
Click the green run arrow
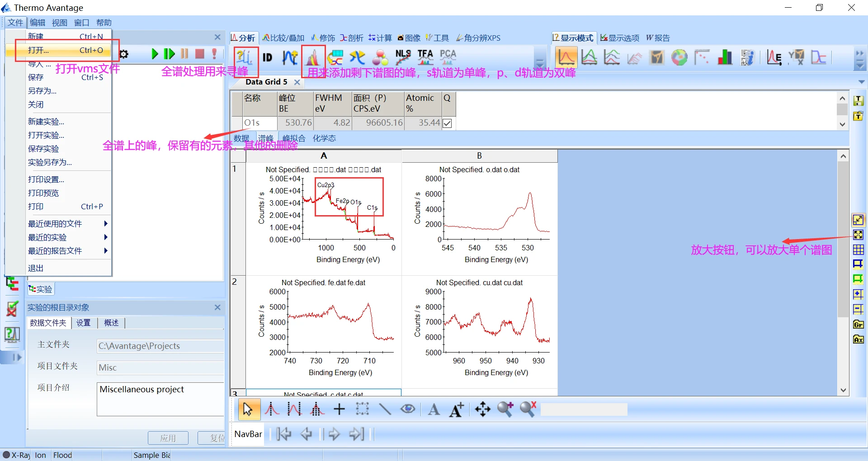[x=155, y=54]
